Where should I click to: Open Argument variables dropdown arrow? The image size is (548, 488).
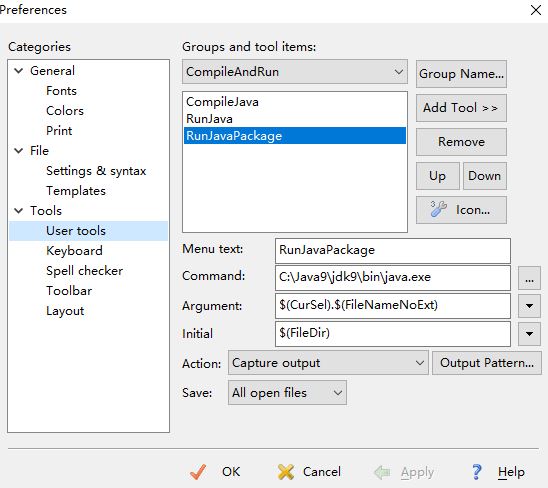pyautogui.click(x=529, y=306)
